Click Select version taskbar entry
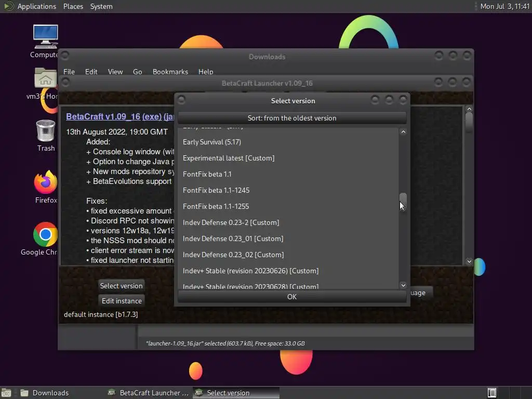Screen dimensions: 532x399 pyautogui.click(x=236, y=393)
